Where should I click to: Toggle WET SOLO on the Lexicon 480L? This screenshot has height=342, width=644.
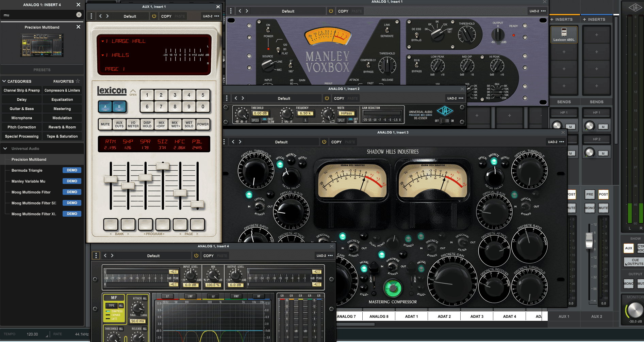coord(189,124)
